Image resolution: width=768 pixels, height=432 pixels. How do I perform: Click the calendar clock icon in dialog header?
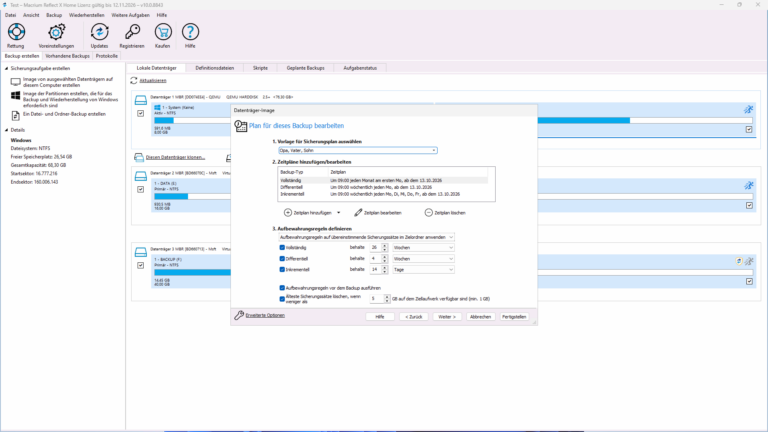coord(240,126)
